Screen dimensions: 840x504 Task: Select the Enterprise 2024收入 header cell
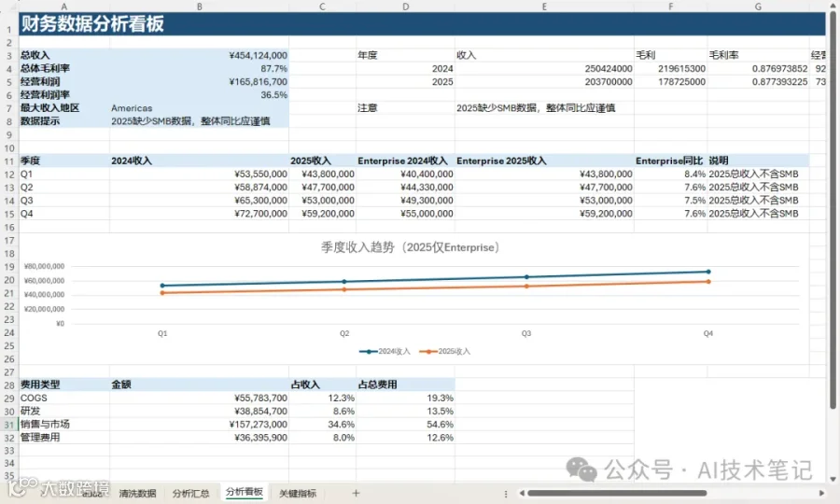point(406,161)
